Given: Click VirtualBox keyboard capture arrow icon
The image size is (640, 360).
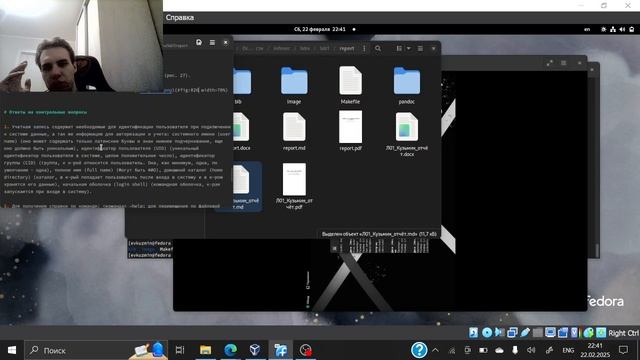Looking at the screenshot, I should 601,333.
